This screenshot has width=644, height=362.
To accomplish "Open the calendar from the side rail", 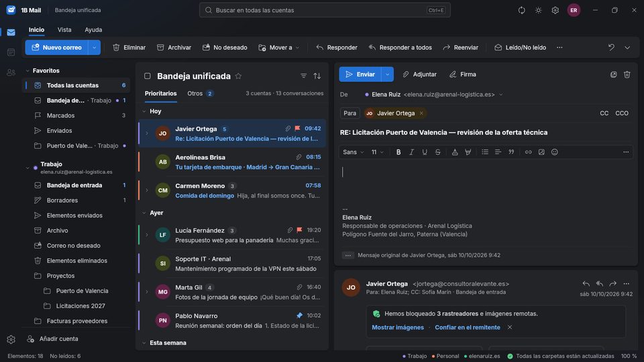I will [11, 52].
